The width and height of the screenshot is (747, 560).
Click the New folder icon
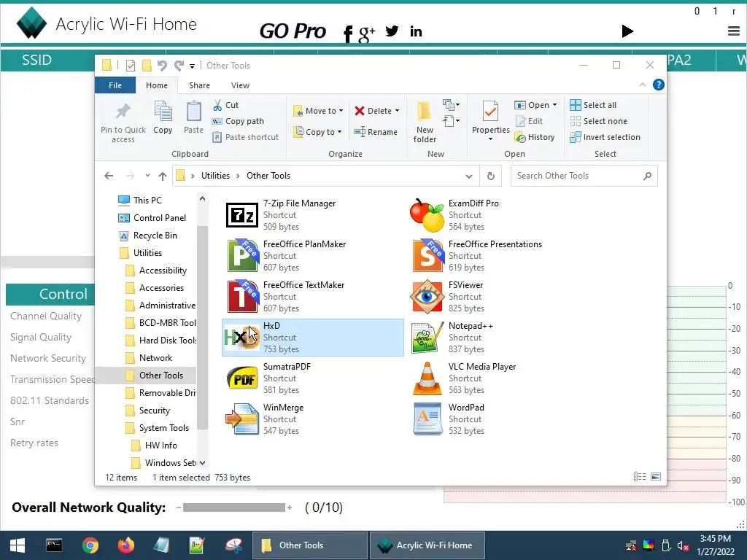(424, 112)
